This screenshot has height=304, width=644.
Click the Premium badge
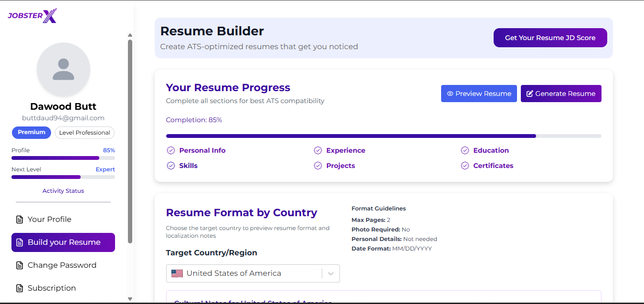[32, 133]
